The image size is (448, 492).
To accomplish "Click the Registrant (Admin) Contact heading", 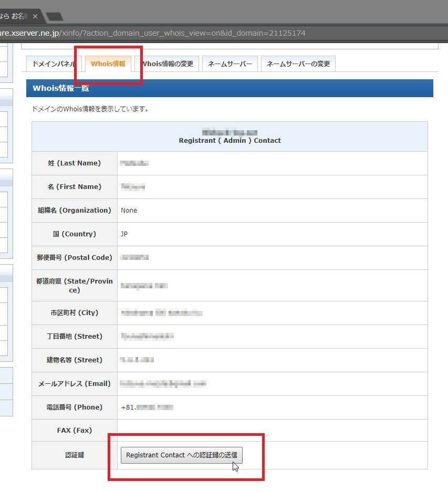I will pyautogui.click(x=230, y=141).
